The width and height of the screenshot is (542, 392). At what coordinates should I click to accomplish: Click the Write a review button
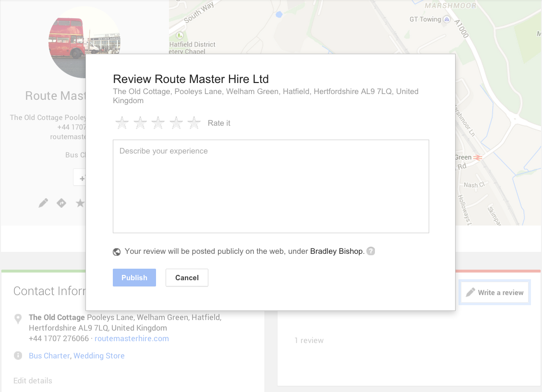click(x=494, y=293)
